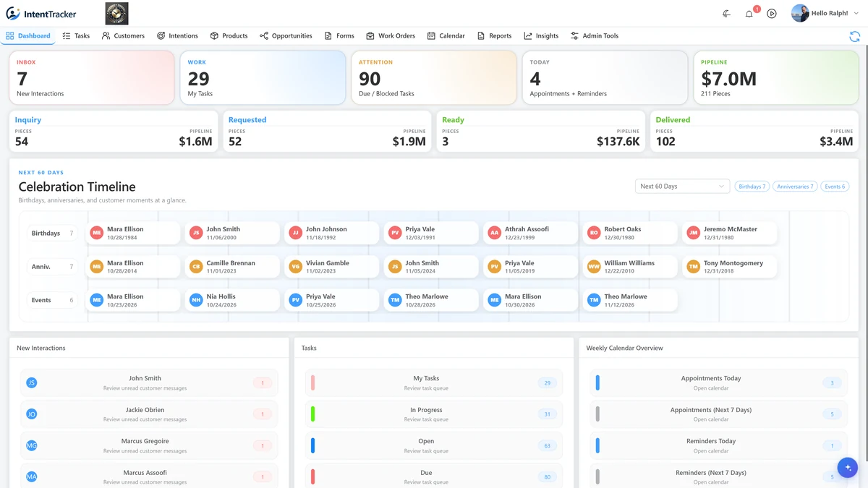Select the Birthdays 7 row label
868x488 pixels.
point(52,234)
